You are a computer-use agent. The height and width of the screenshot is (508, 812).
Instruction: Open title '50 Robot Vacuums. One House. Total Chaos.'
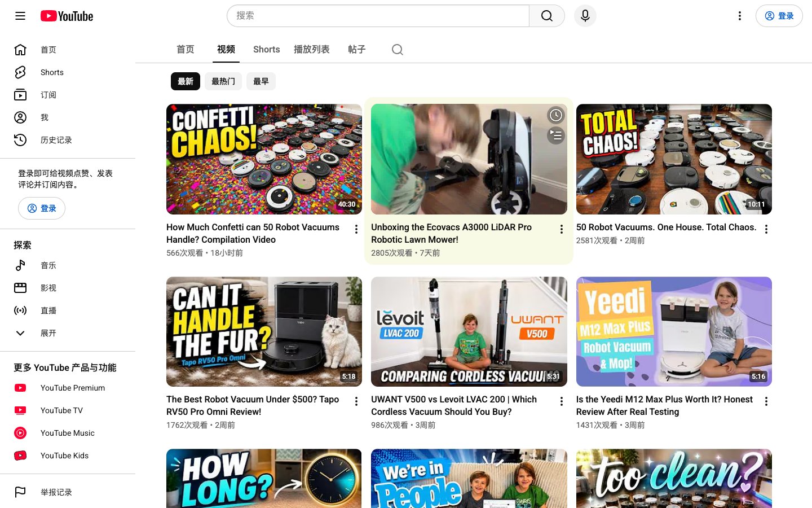[x=666, y=227]
